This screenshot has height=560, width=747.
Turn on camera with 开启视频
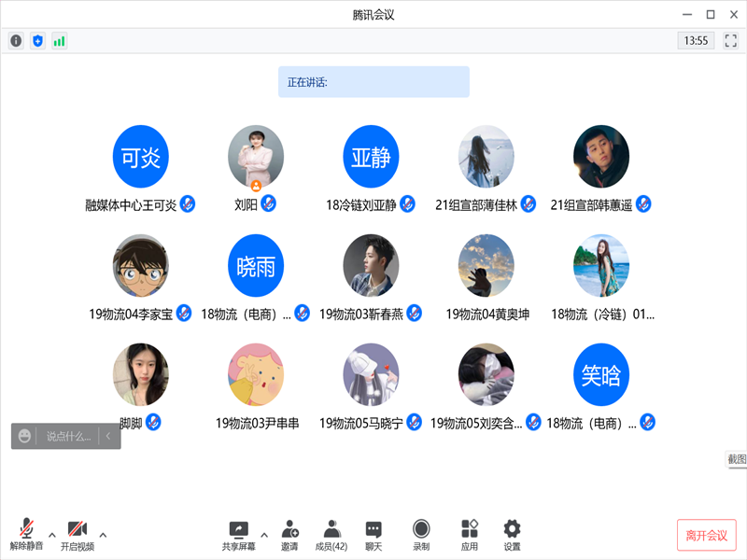[78, 535]
